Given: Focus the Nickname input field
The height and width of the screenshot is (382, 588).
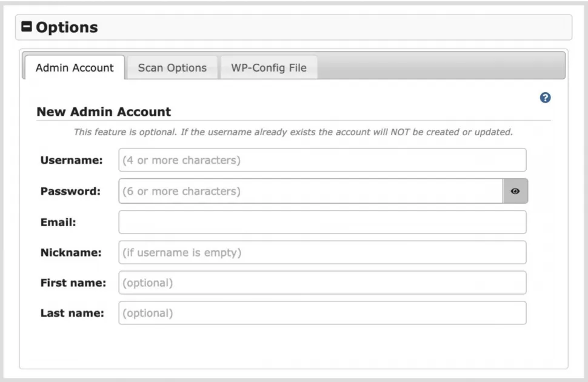Looking at the screenshot, I should coord(322,252).
